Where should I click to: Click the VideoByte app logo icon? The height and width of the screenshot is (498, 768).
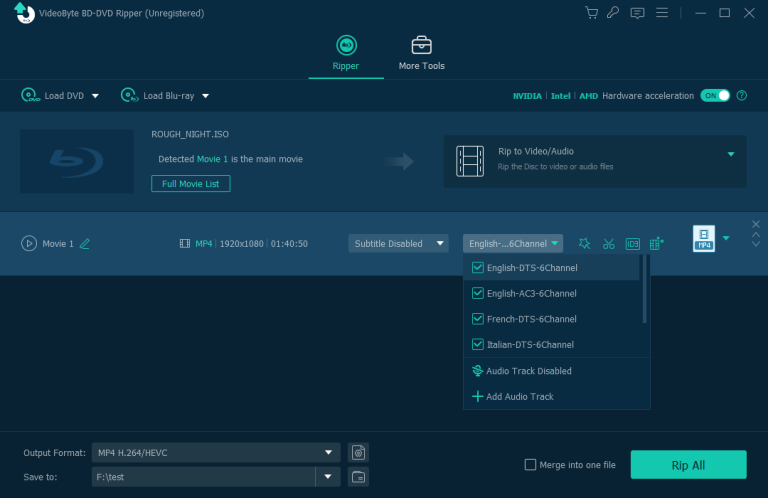tap(24, 13)
